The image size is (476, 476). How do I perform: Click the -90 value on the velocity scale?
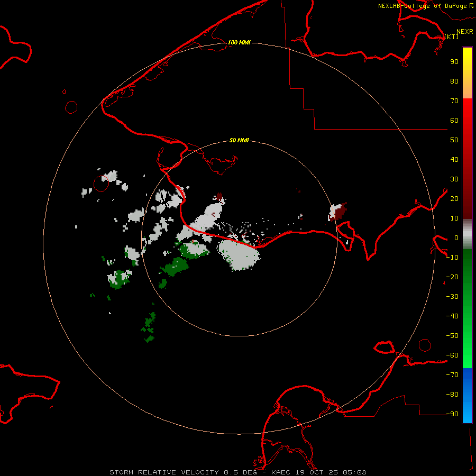click(x=452, y=414)
